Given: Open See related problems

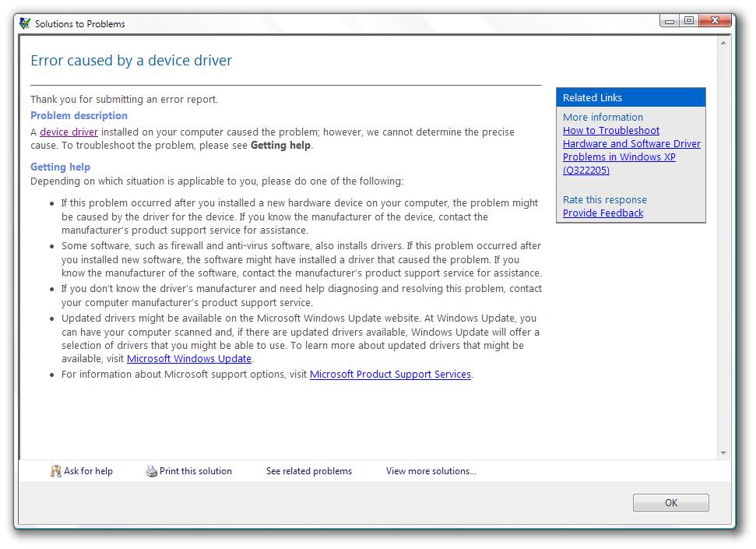Looking at the screenshot, I should [x=309, y=471].
